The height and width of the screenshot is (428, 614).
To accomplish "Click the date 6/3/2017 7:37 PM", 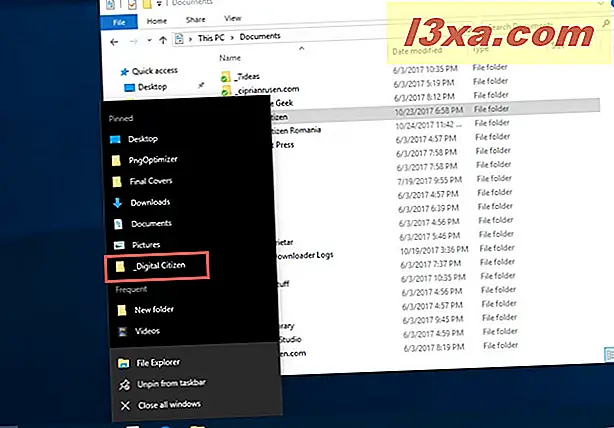I will [x=431, y=264].
